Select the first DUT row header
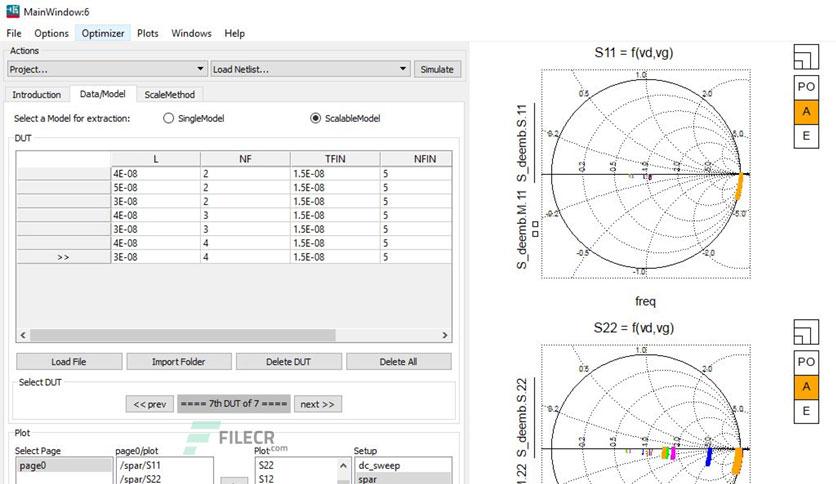Viewport: 836px width, 484px height. [x=63, y=174]
